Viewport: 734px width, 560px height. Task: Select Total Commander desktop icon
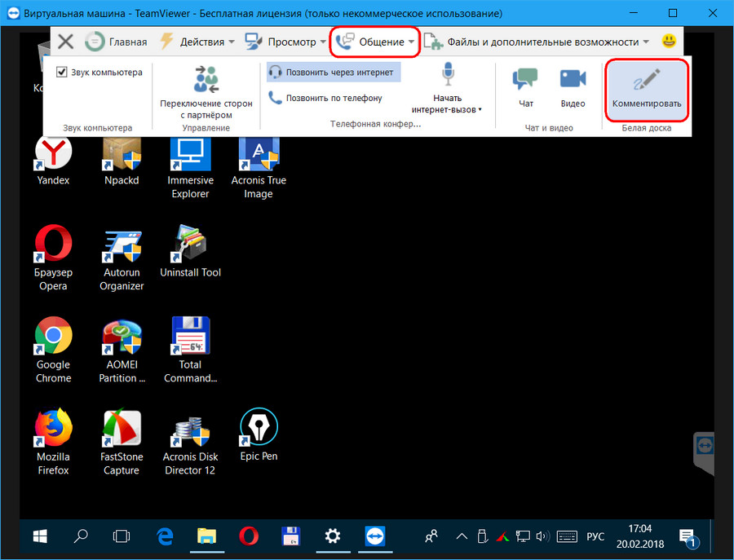click(190, 350)
